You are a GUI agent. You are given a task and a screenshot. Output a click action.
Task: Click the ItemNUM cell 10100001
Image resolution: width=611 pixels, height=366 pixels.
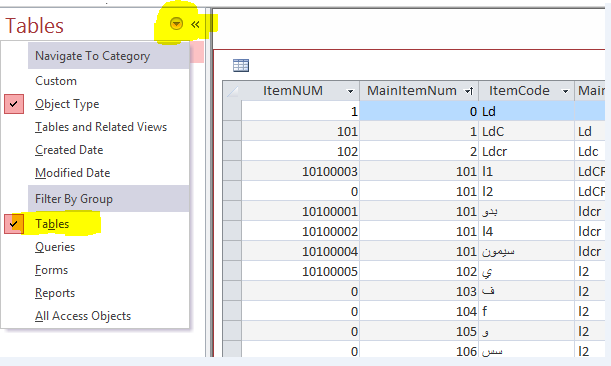click(x=300, y=212)
